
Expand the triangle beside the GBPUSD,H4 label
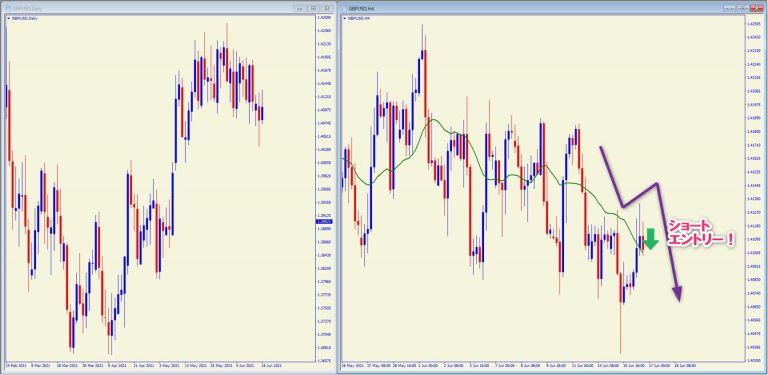345,18
